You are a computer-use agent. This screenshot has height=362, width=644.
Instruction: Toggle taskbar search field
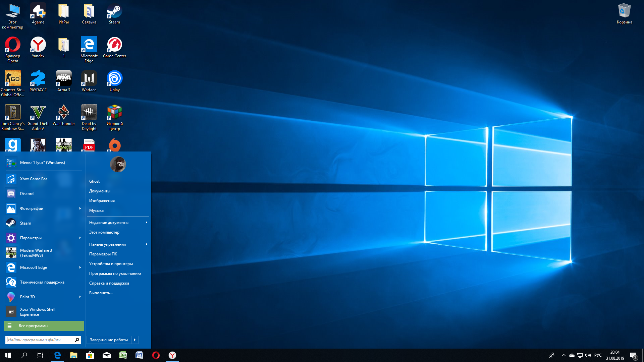(x=24, y=355)
